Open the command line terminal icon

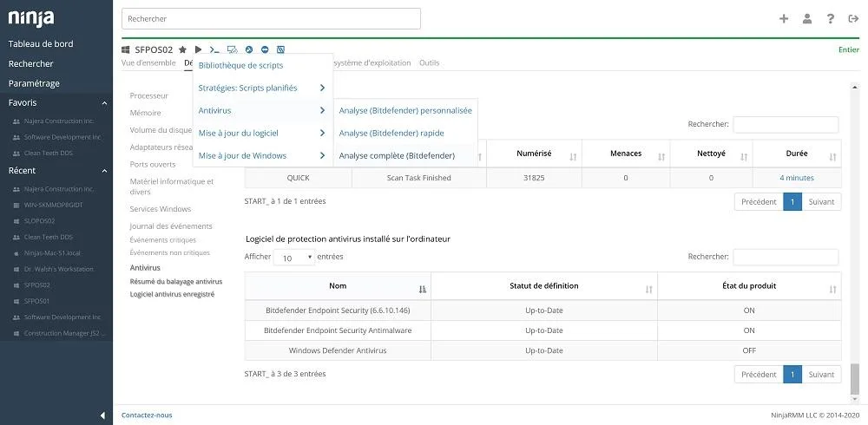coord(214,49)
